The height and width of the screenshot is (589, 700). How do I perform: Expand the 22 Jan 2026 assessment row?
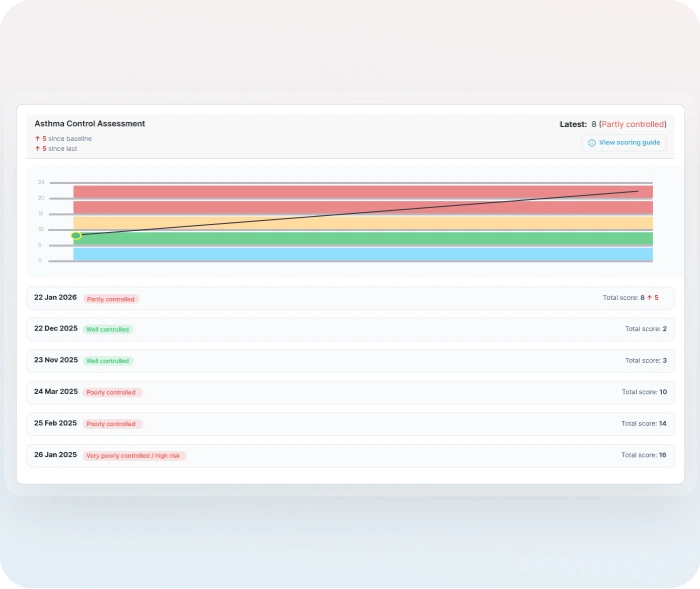click(350, 298)
